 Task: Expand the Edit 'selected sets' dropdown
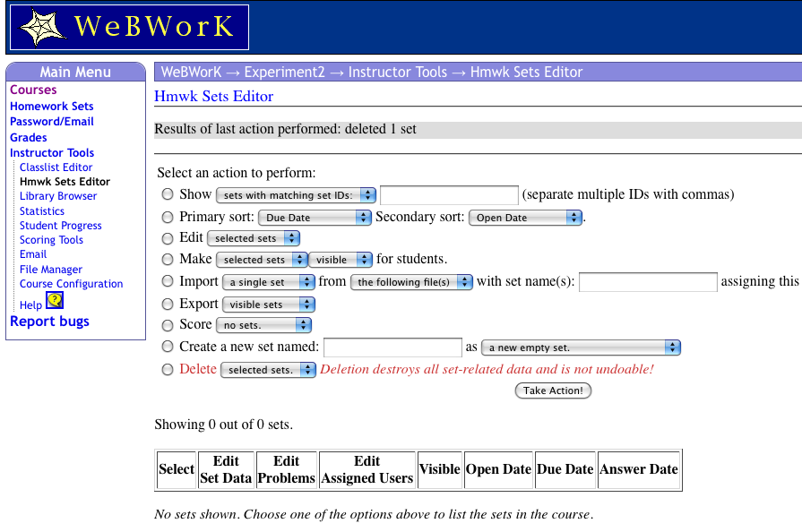coord(254,238)
